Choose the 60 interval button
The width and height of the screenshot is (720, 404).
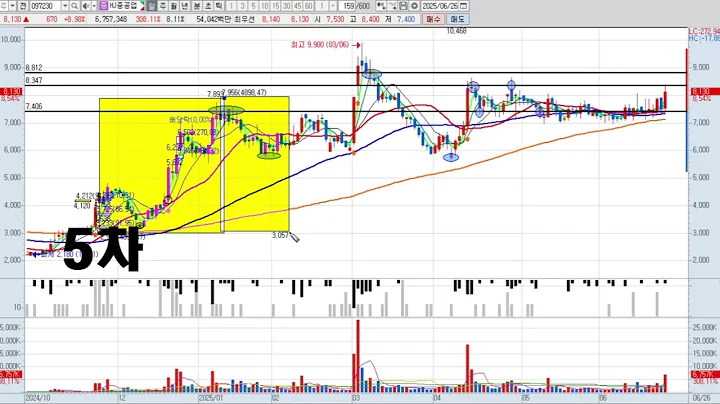[309, 6]
